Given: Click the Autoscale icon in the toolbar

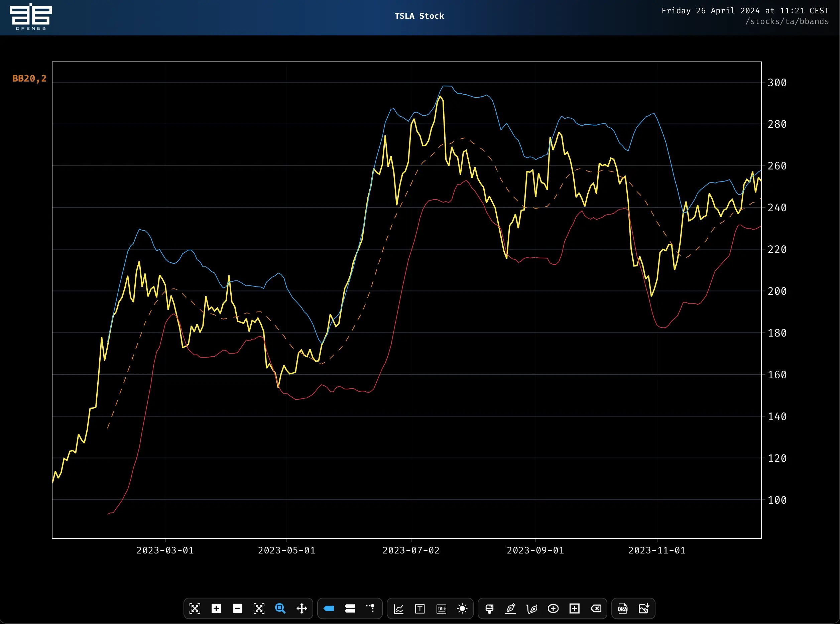Looking at the screenshot, I should click(195, 609).
